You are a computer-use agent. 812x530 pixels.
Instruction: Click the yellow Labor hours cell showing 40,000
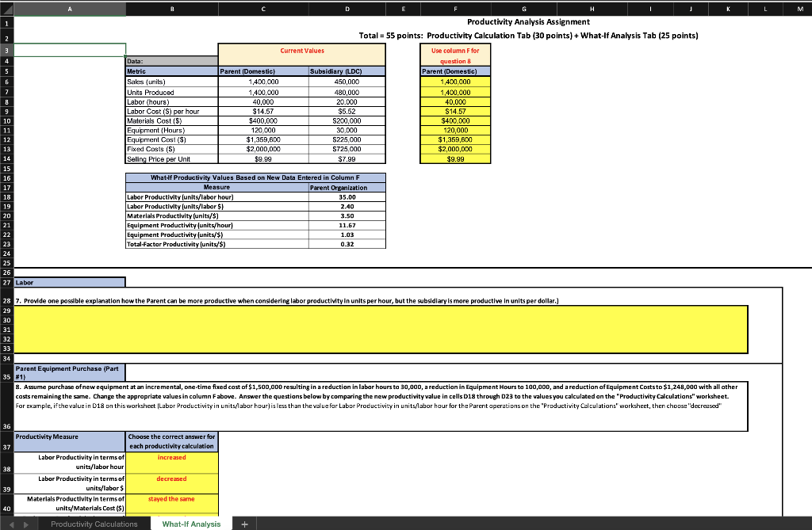(x=454, y=101)
